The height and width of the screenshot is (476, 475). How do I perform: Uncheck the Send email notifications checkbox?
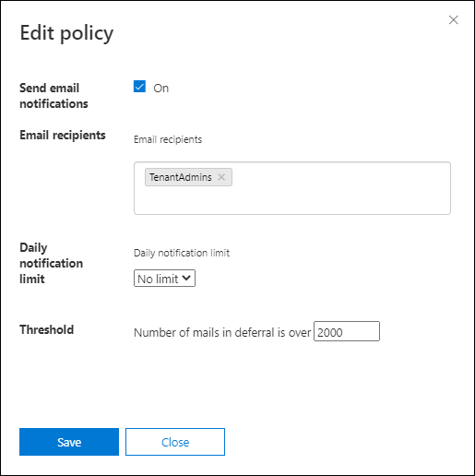[x=139, y=87]
